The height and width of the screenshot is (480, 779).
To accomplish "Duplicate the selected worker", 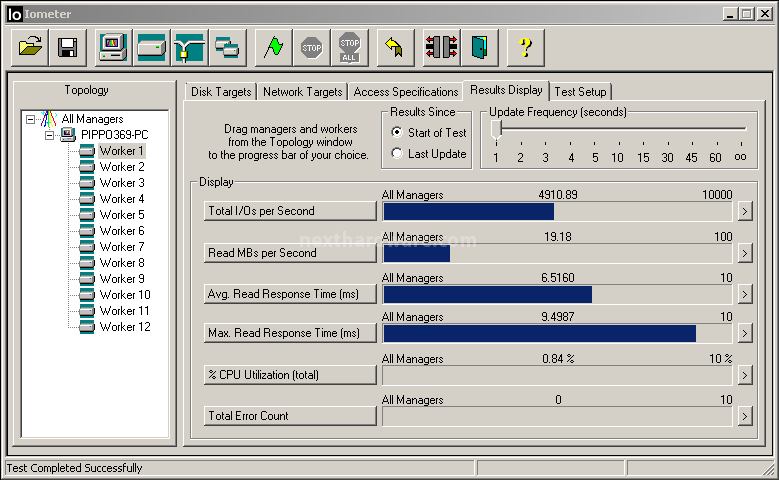I will [228, 48].
